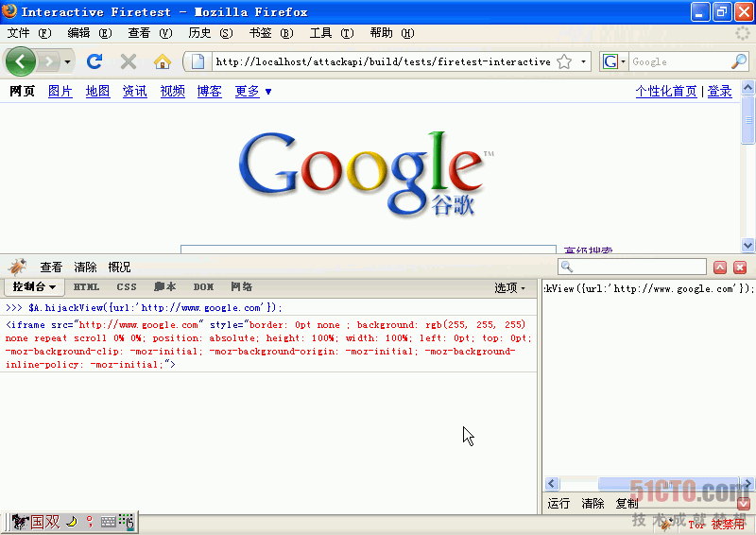The width and height of the screenshot is (756, 535).
Task: Open the address bar URL history dropdown
Action: point(583,61)
